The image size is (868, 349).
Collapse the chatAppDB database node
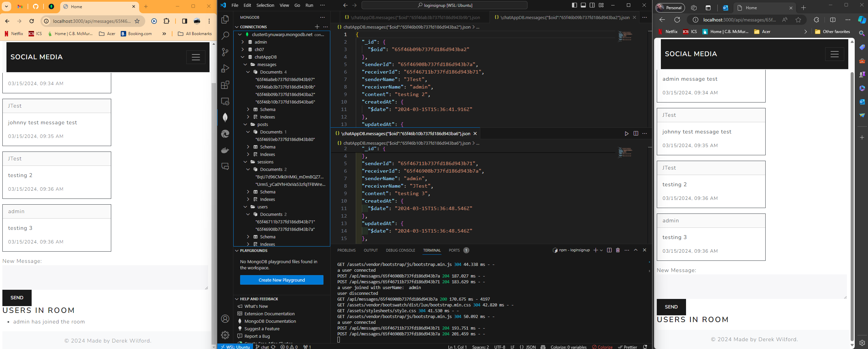[x=243, y=57]
